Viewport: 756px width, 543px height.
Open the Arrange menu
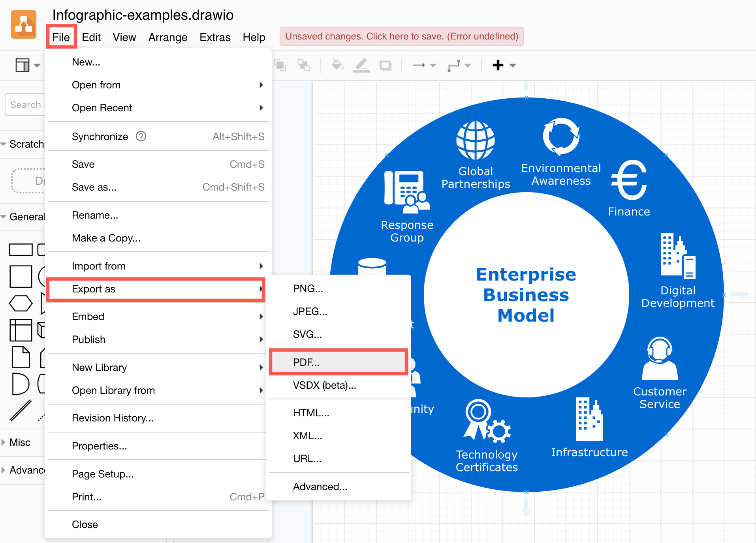pyautogui.click(x=167, y=37)
